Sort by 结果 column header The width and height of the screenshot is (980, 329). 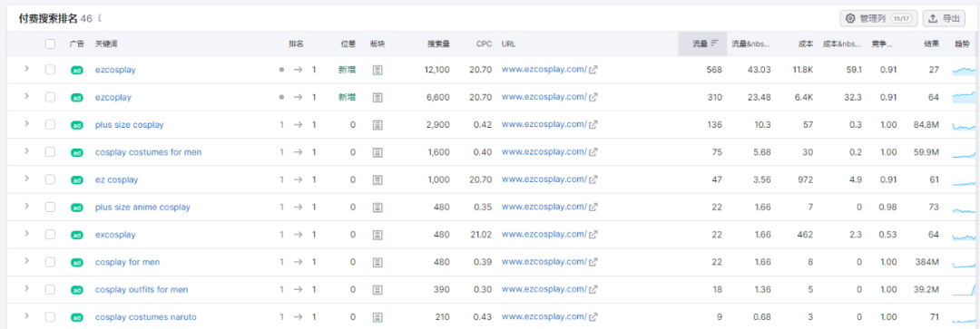pos(932,44)
